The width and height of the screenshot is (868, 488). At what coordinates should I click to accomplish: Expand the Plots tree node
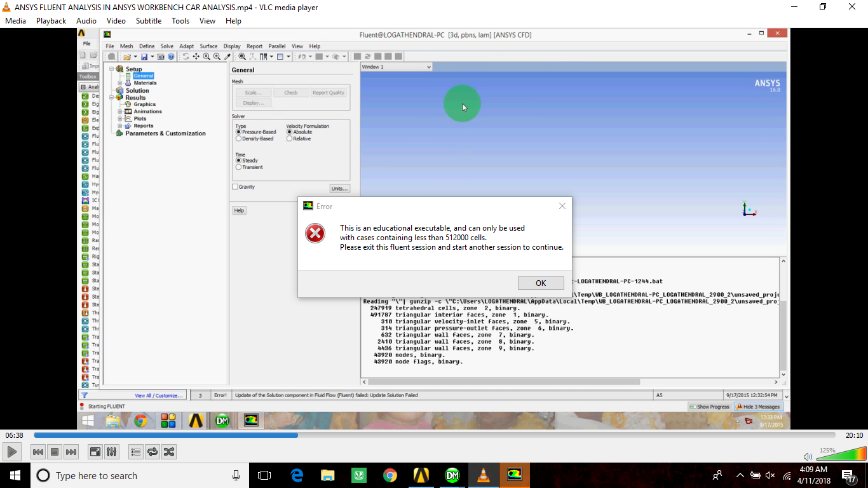pos(119,118)
